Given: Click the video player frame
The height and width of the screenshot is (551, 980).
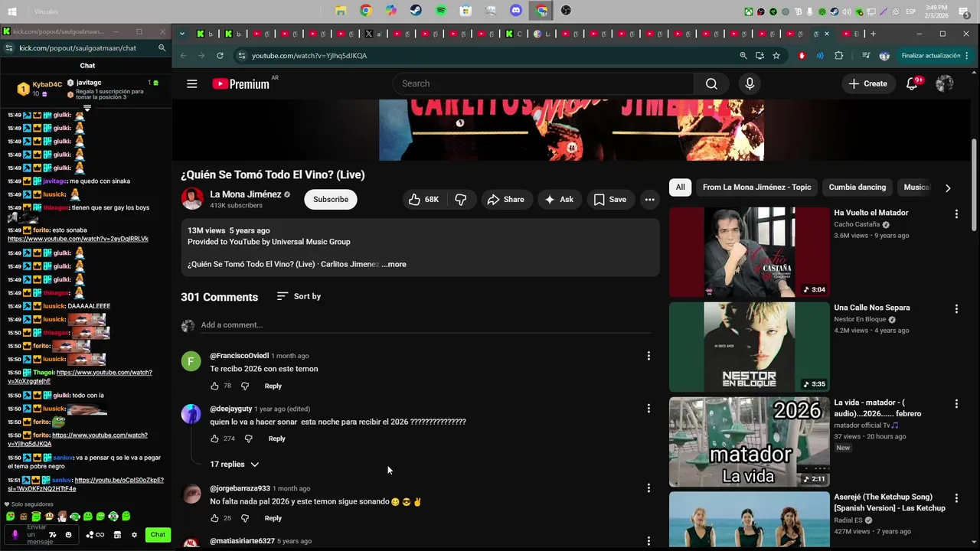Looking at the screenshot, I should pyautogui.click(x=571, y=130).
